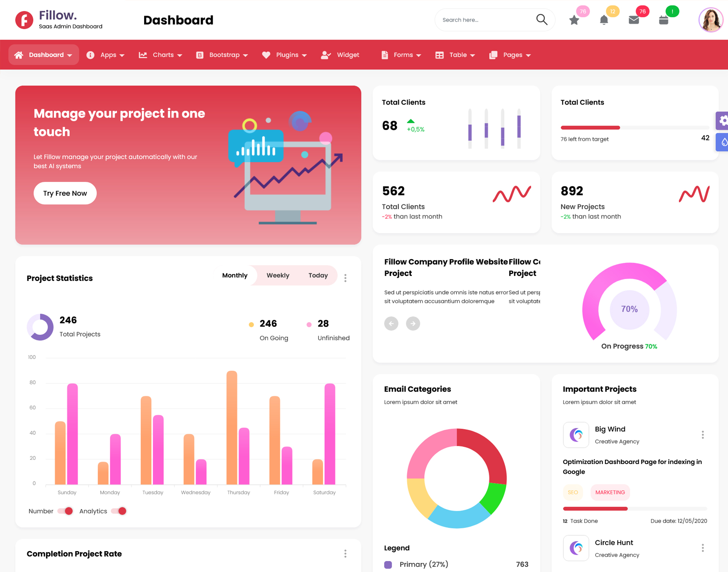Open the bell notifications icon
The height and width of the screenshot is (572, 728).
point(604,20)
